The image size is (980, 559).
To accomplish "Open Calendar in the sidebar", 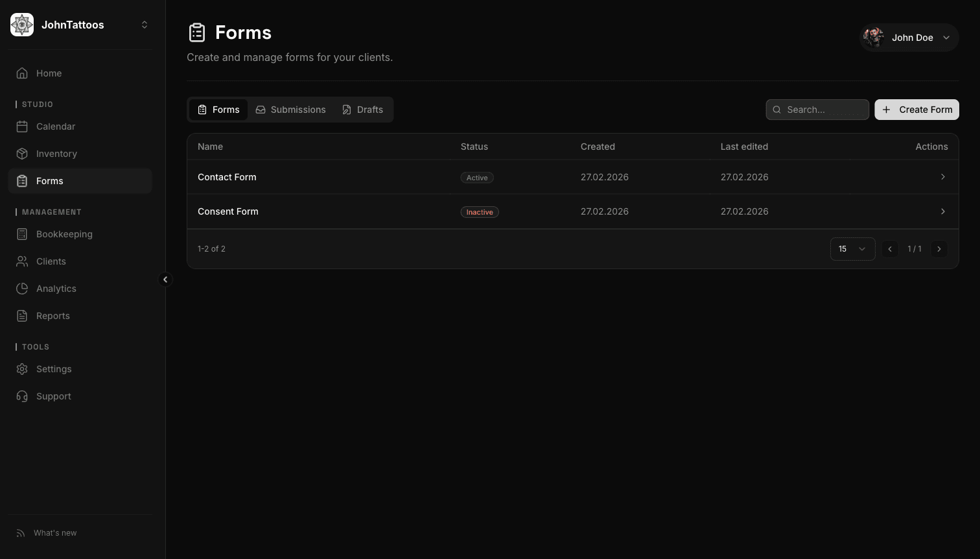I will 80,126.
